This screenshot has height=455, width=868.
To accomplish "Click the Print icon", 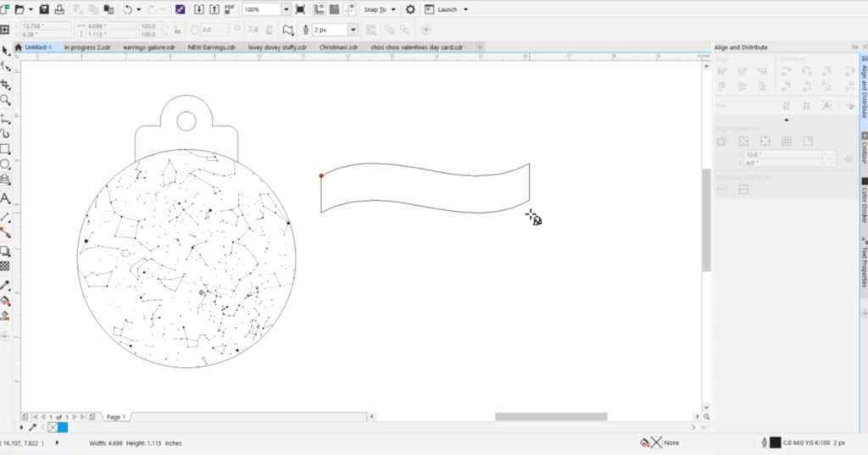I will click(x=58, y=9).
